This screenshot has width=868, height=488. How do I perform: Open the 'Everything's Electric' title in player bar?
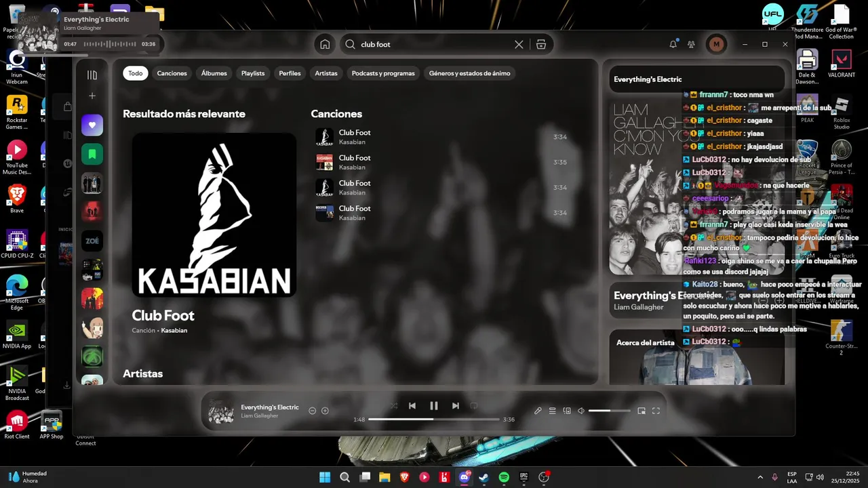click(270, 407)
